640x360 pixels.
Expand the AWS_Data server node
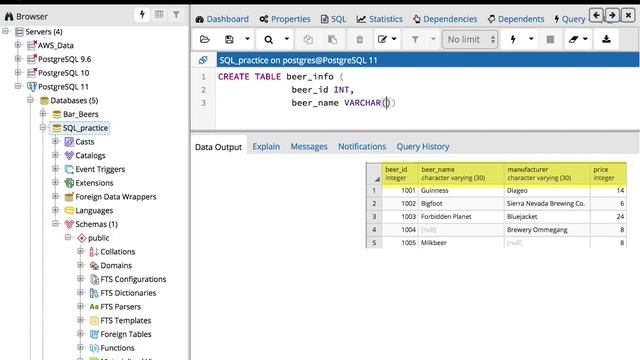coord(18,45)
